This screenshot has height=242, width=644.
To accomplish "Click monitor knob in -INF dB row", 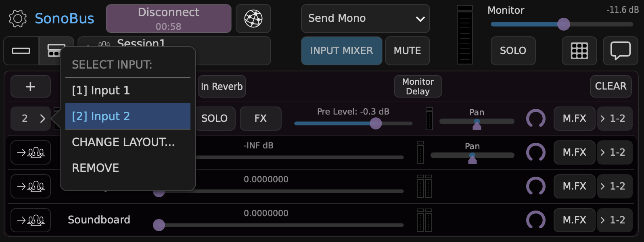I will click(536, 152).
